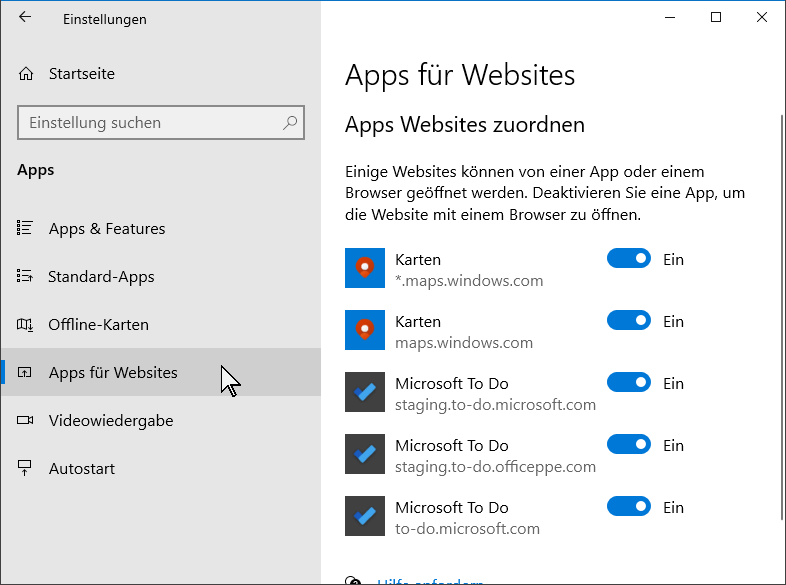This screenshot has height=585, width=786.
Task: Select Standard-Apps in the sidebar
Action: (x=160, y=276)
